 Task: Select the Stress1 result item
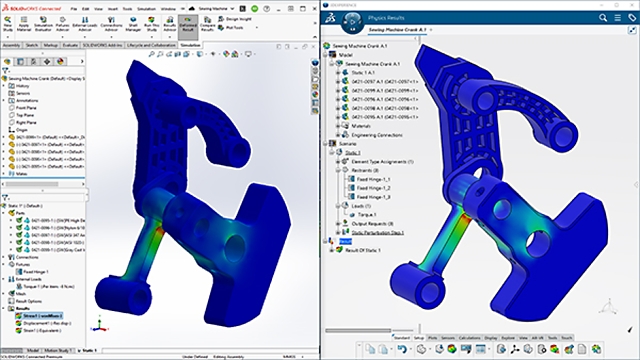(x=39, y=316)
